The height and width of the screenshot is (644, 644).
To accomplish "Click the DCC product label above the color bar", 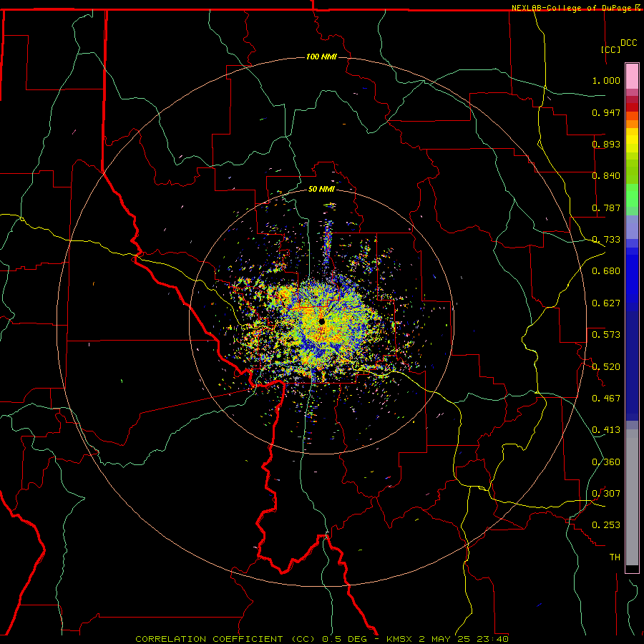I will [629, 43].
